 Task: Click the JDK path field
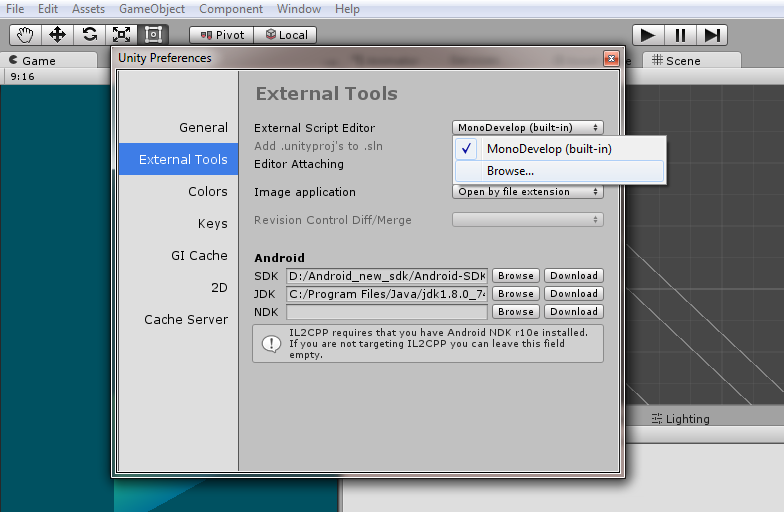[387, 294]
